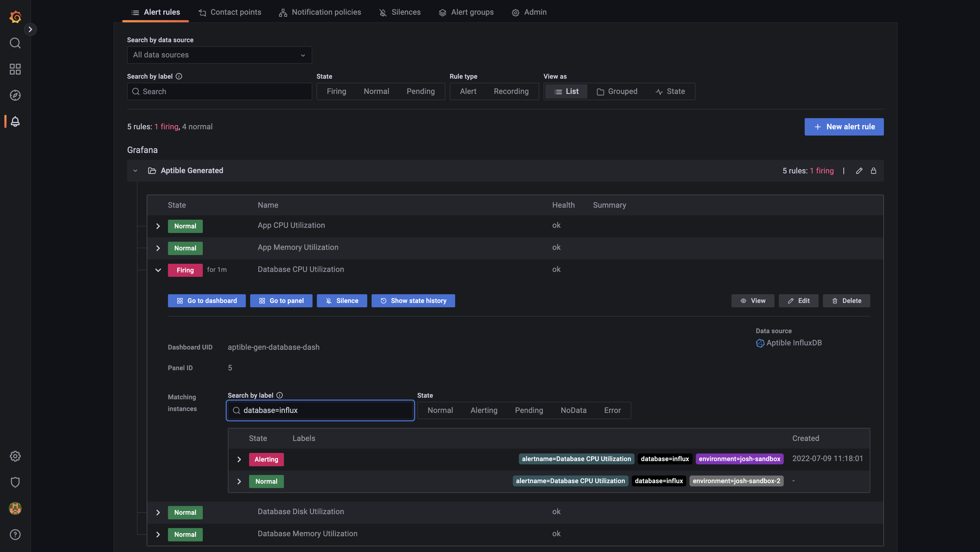
Task: Expand the App CPU Utilization rule
Action: pyautogui.click(x=158, y=226)
